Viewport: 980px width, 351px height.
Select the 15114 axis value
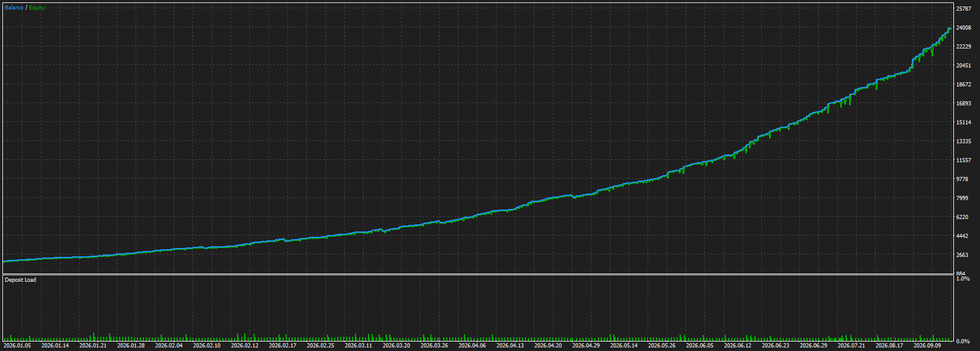point(963,123)
